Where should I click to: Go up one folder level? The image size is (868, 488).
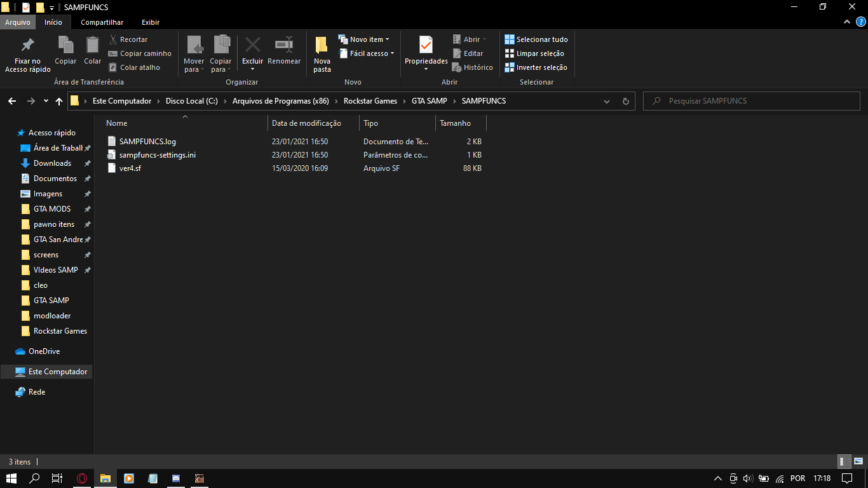point(59,101)
